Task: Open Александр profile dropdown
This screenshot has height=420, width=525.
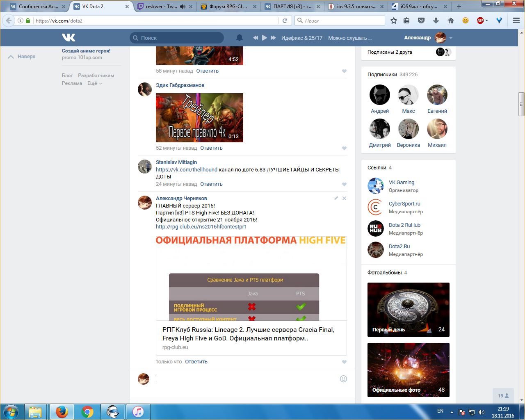Action: (x=428, y=38)
